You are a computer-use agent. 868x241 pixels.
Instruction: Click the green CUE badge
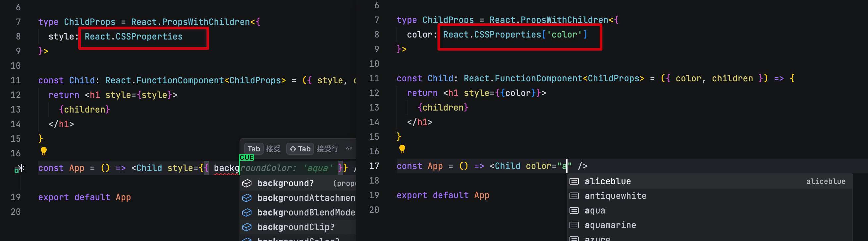coord(246,157)
